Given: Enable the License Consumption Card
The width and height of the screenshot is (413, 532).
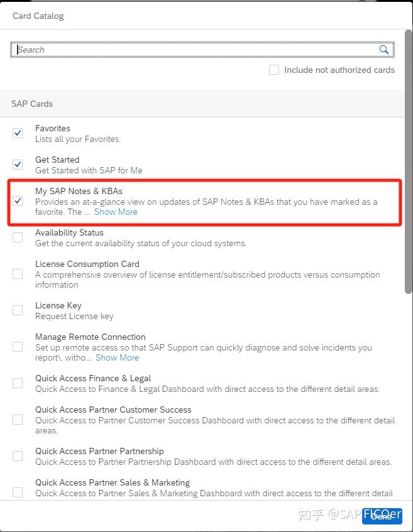Looking at the screenshot, I should [18, 274].
